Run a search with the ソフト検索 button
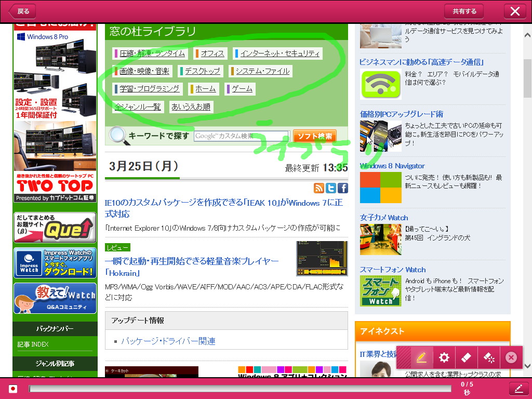 click(x=315, y=136)
